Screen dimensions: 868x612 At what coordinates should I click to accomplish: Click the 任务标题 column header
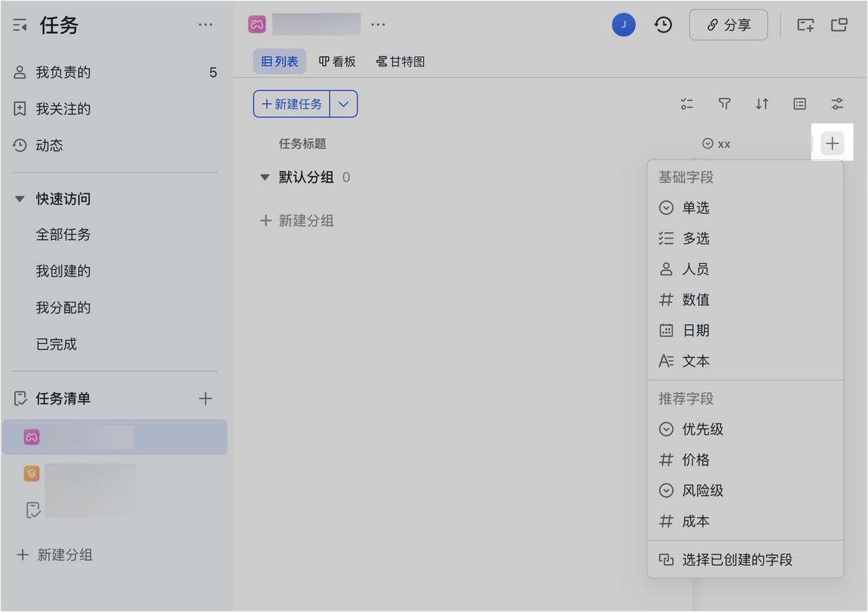point(302,144)
